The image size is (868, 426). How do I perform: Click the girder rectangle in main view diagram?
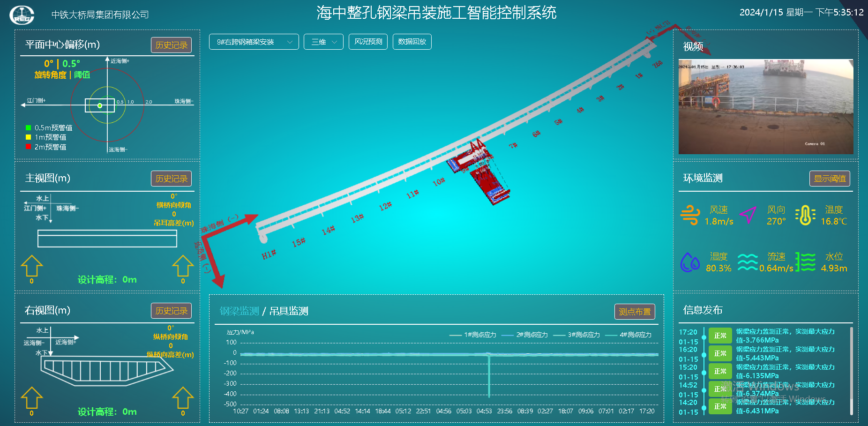[107, 239]
